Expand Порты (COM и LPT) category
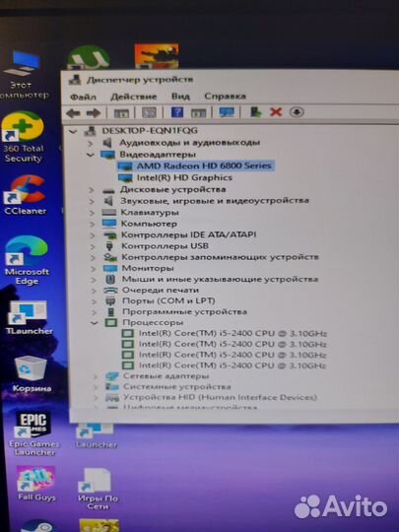The height and width of the screenshot is (532, 399). click(94, 301)
